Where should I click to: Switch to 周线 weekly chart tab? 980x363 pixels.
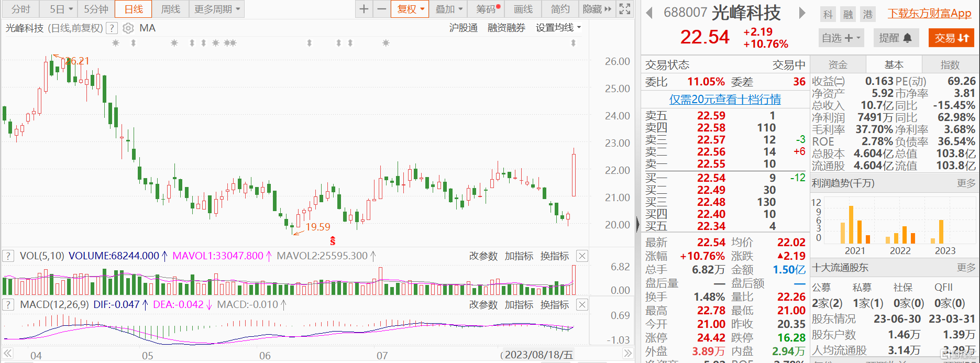point(171,9)
